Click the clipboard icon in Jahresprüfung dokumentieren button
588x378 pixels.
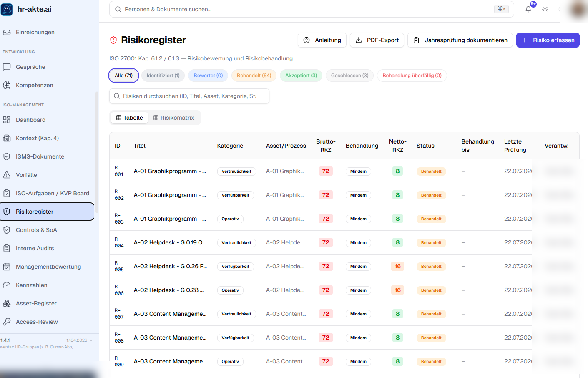(416, 40)
